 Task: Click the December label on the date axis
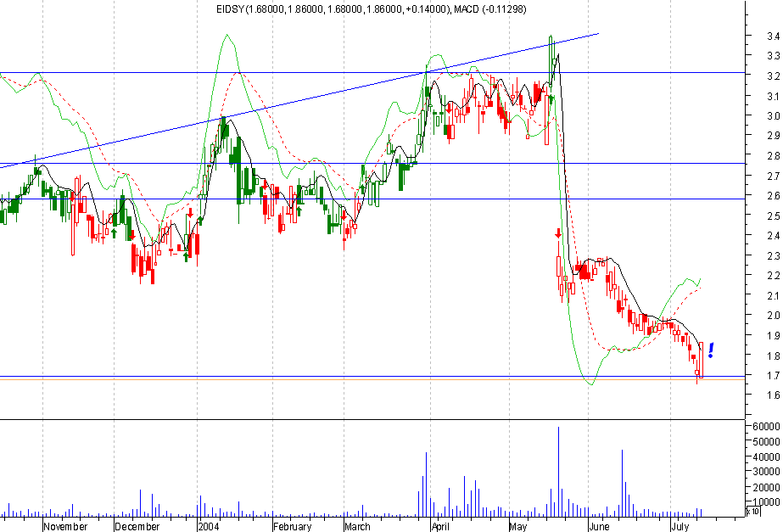tap(137, 527)
